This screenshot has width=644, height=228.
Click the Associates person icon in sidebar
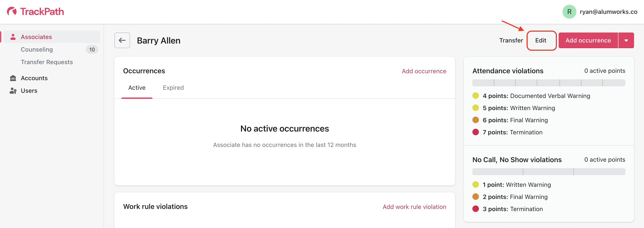coord(13,37)
